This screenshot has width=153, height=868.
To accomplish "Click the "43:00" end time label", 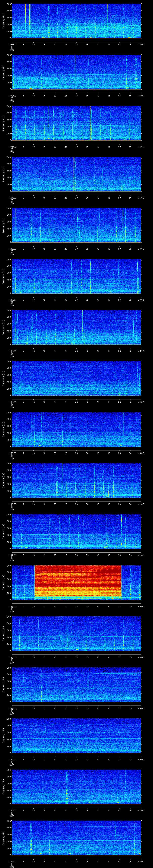I will tap(141, 606).
